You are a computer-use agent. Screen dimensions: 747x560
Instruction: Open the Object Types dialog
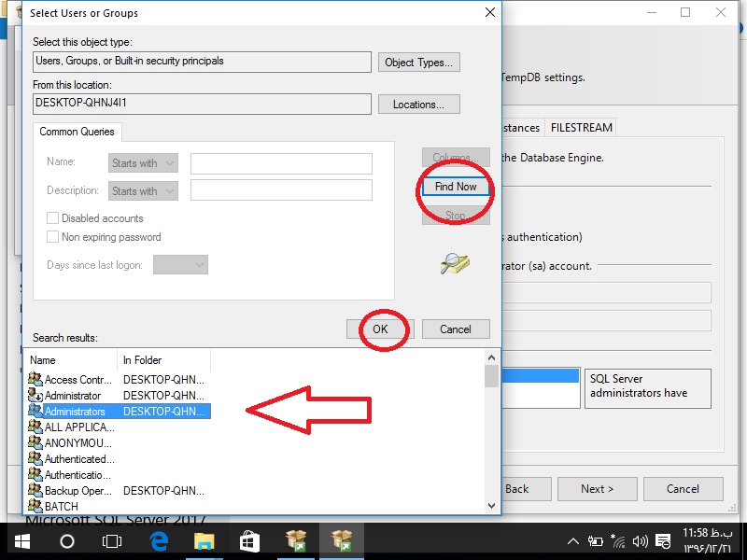point(419,63)
